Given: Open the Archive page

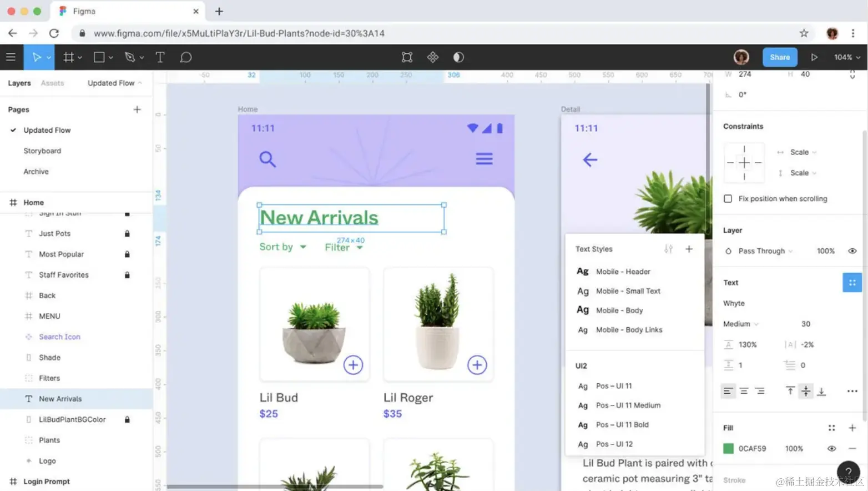Looking at the screenshot, I should point(36,171).
